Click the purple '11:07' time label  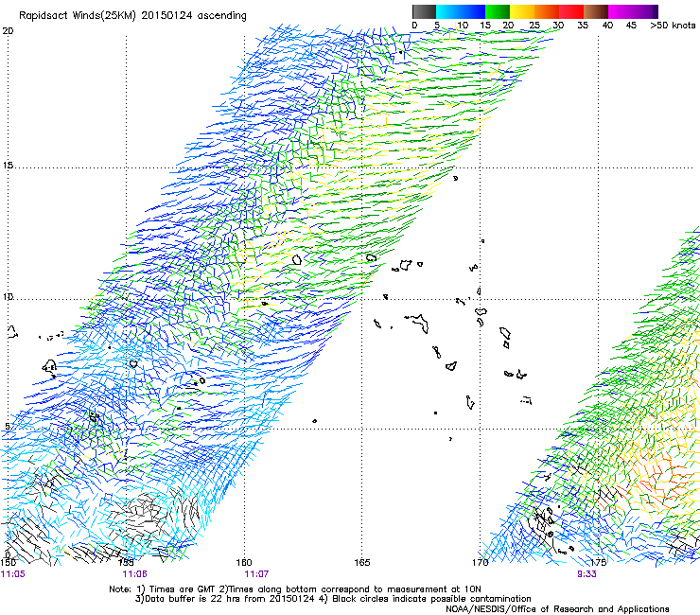[x=256, y=574]
